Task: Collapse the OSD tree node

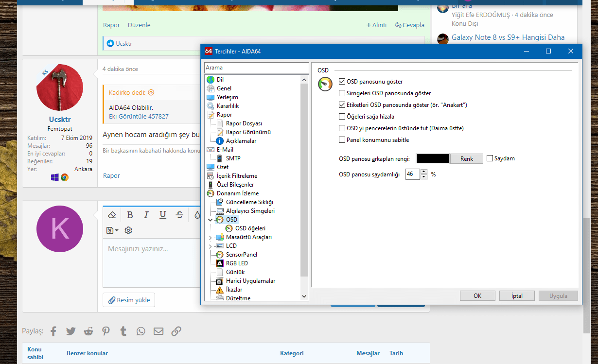Action: [210, 220]
